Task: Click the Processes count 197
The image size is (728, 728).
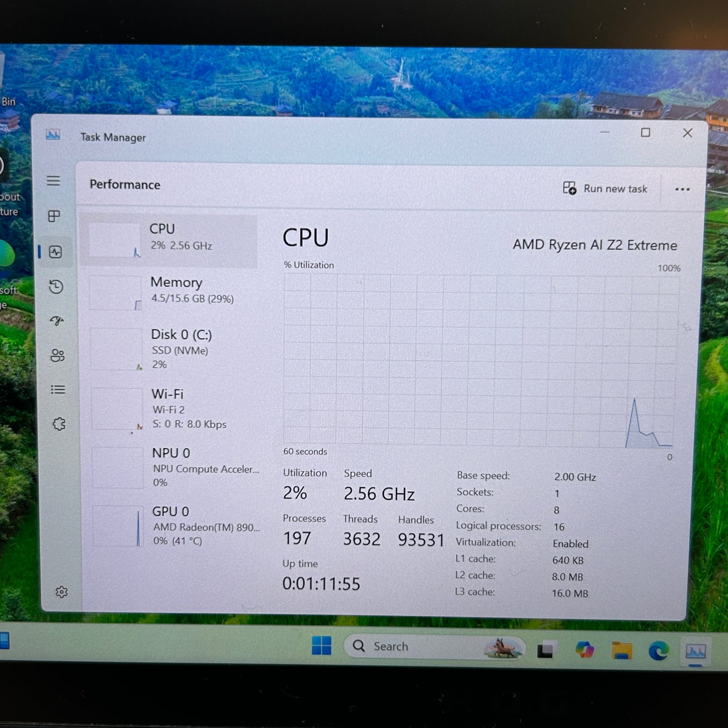Action: pos(297,538)
